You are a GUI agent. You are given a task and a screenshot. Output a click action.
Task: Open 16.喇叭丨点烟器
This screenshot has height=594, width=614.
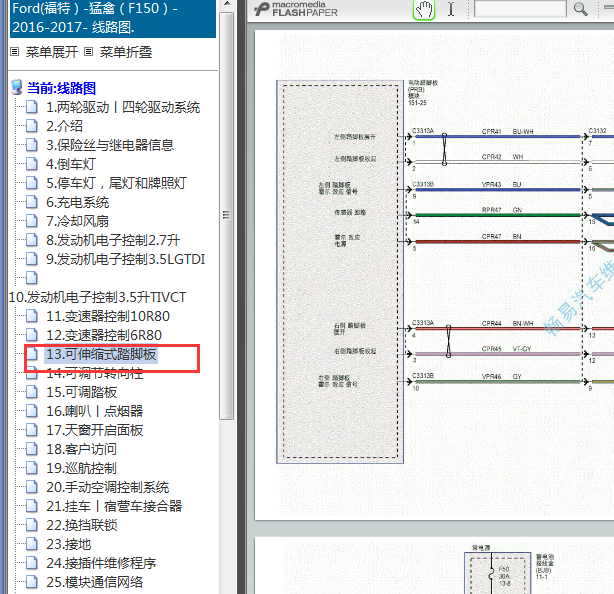coord(95,411)
